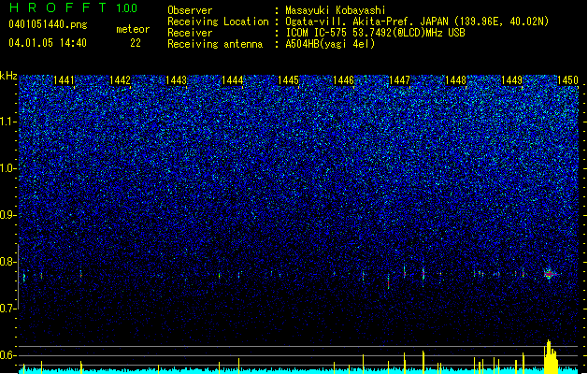Click the Receiving Location label
The image size is (588, 374).
[x=218, y=22]
